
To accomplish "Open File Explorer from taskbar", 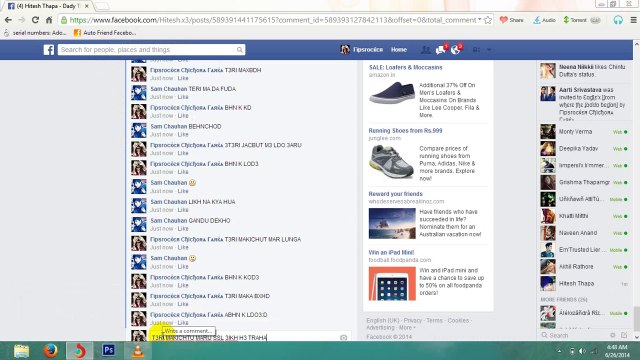I will click(x=21, y=351).
